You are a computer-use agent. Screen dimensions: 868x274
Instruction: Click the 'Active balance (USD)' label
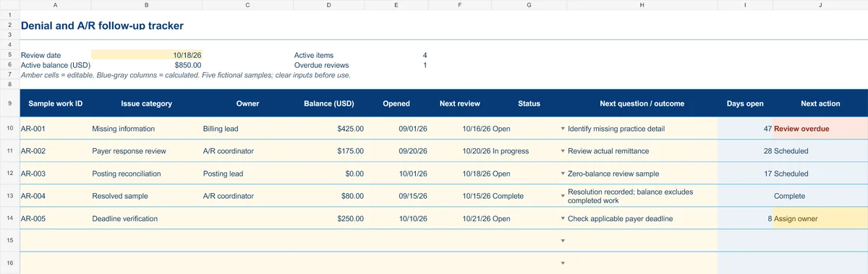tap(56, 65)
